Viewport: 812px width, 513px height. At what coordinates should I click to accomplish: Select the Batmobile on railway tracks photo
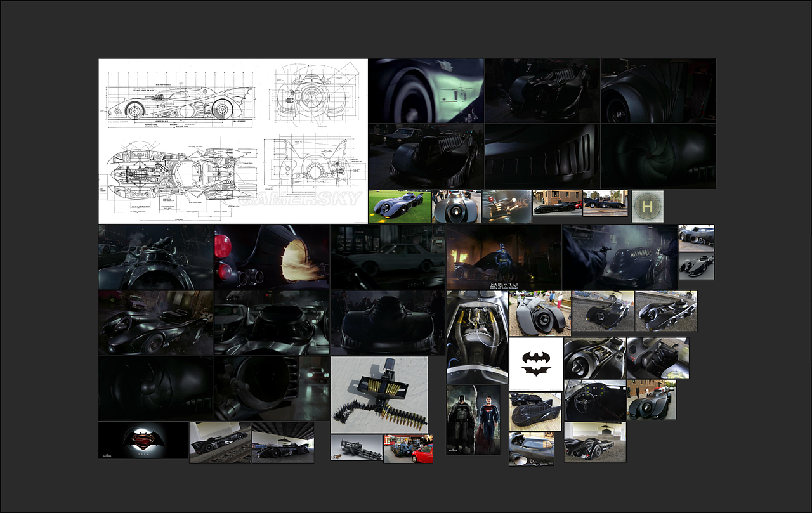point(220,442)
